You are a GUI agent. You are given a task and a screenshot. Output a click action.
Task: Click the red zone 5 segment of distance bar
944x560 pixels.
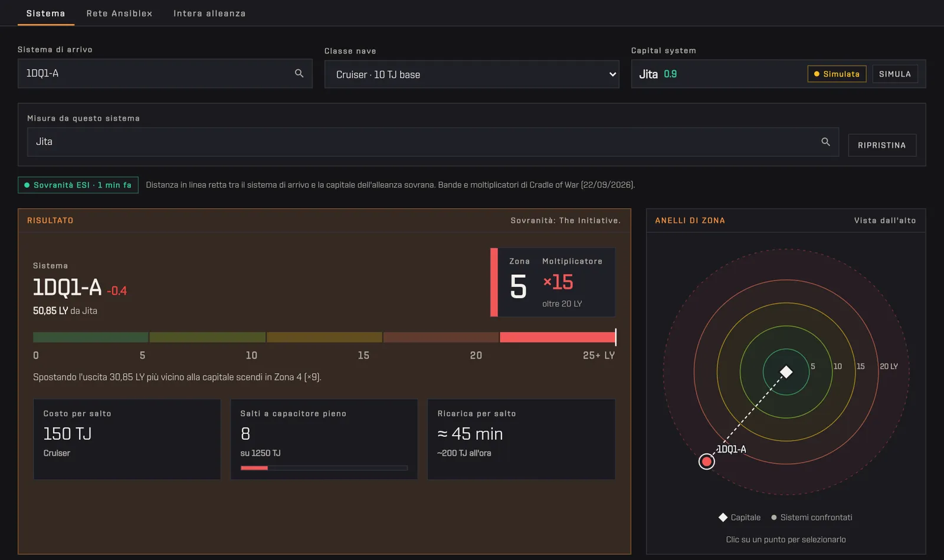tap(558, 337)
